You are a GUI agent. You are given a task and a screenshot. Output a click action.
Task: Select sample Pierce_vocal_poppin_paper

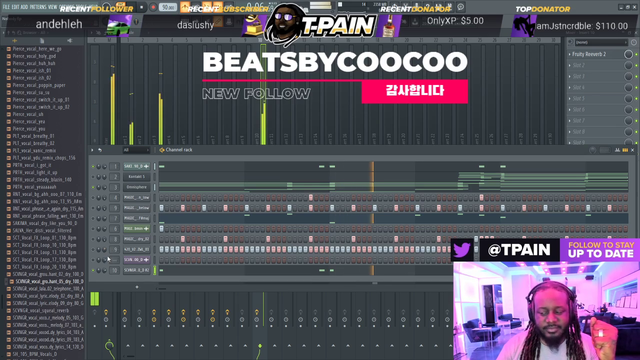pos(39,85)
